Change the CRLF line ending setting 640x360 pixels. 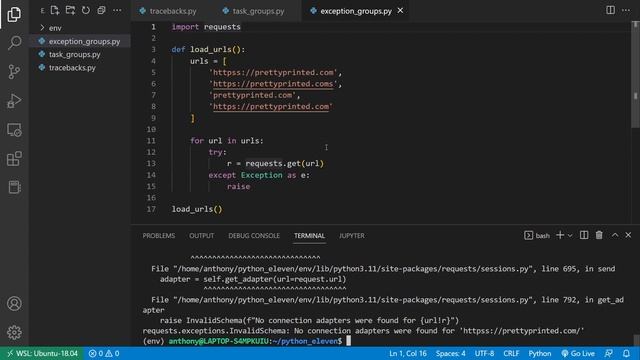pyautogui.click(x=511, y=353)
